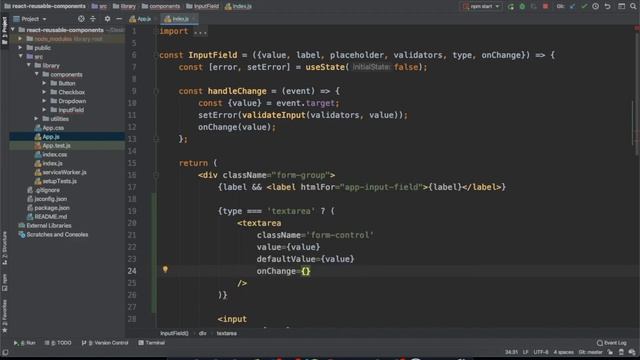Click the green debug bug icon
Image resolution: width=640 pixels, height=360 pixels.
coord(522,7)
